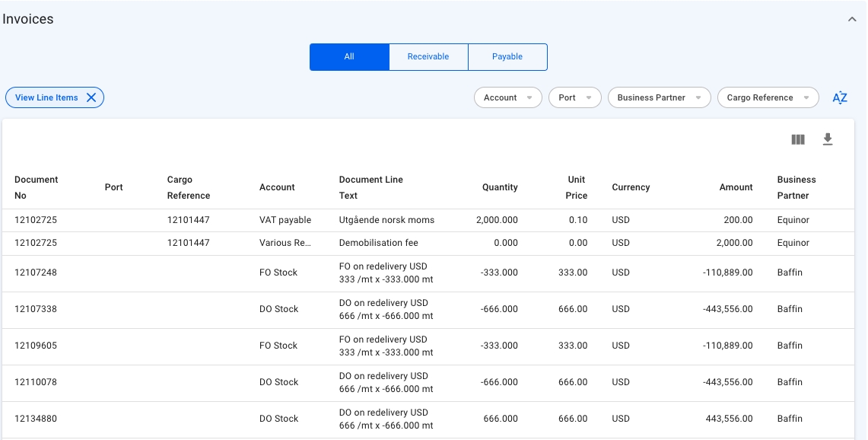Screen dimensions: 868x440
Task: Download the invoices table
Action: pyautogui.click(x=828, y=139)
